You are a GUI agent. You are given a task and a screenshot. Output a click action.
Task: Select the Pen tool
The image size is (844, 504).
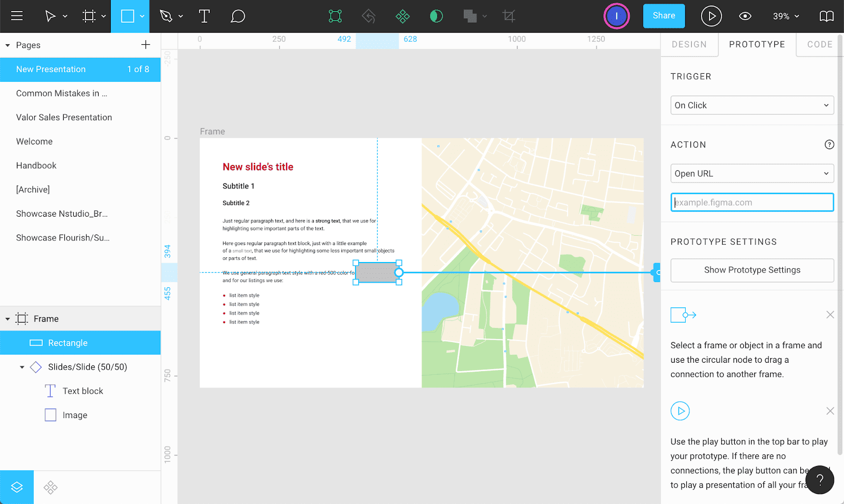tap(166, 16)
